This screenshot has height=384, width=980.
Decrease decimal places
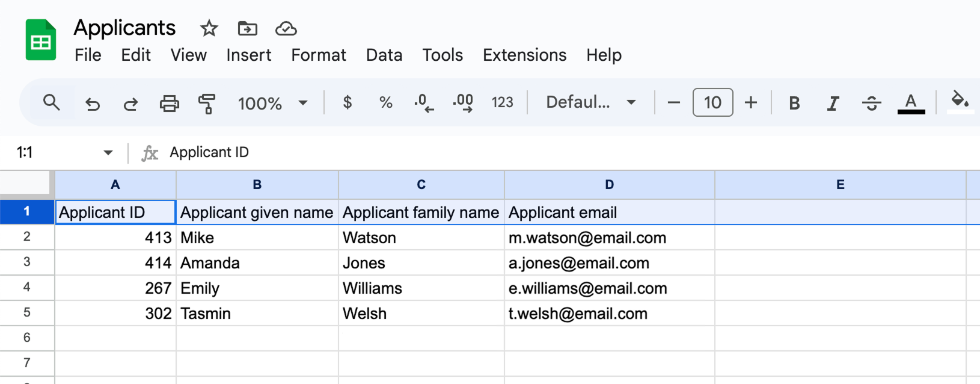[424, 103]
